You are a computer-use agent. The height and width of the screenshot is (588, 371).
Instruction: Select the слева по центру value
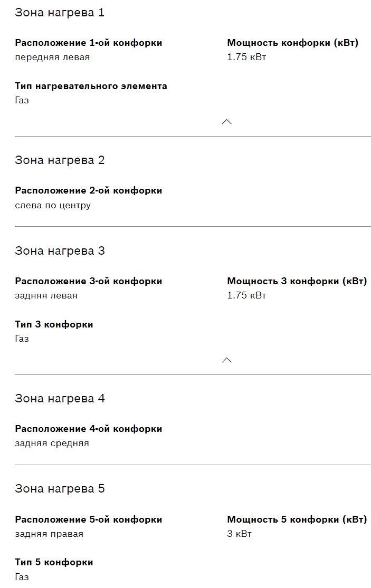pos(53,205)
